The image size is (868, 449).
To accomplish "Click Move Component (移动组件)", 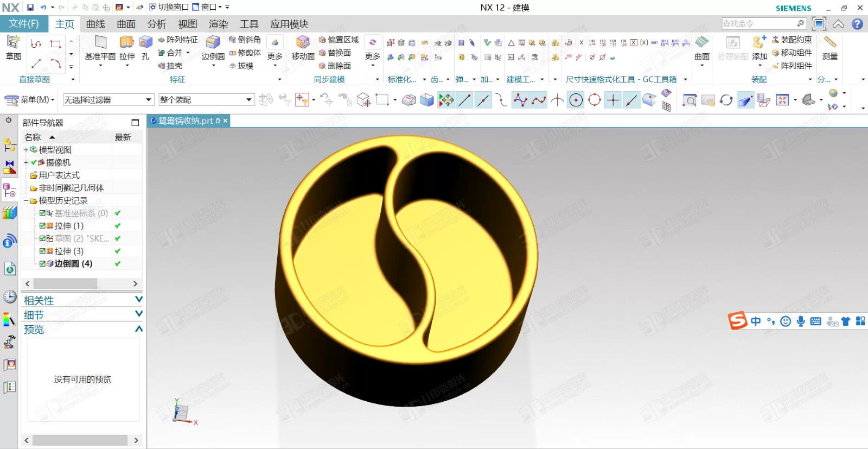I will point(792,53).
